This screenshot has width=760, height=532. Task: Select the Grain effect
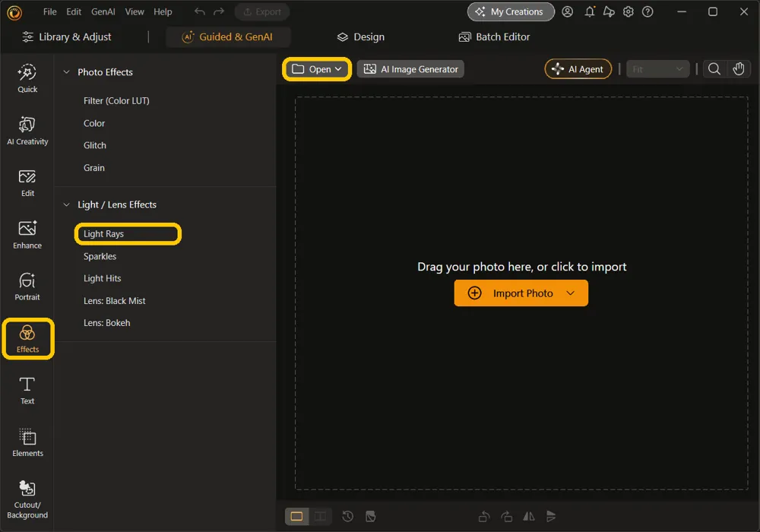click(x=94, y=168)
